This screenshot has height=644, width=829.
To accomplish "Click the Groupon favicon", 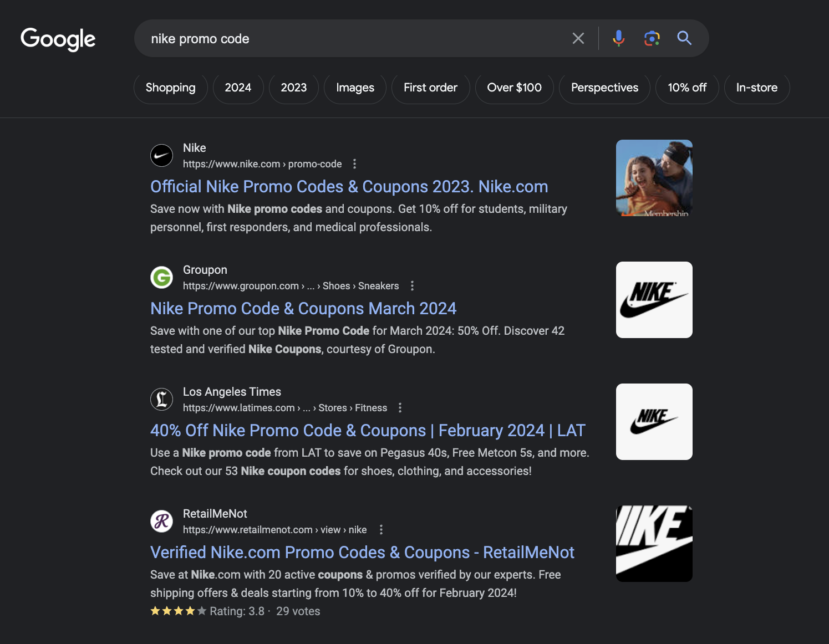I will click(162, 278).
